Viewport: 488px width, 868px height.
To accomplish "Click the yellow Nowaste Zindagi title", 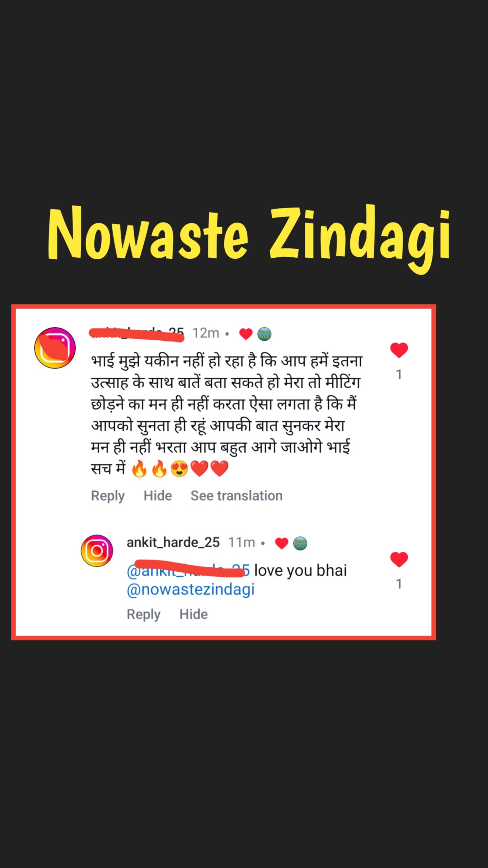I will tap(249, 237).
